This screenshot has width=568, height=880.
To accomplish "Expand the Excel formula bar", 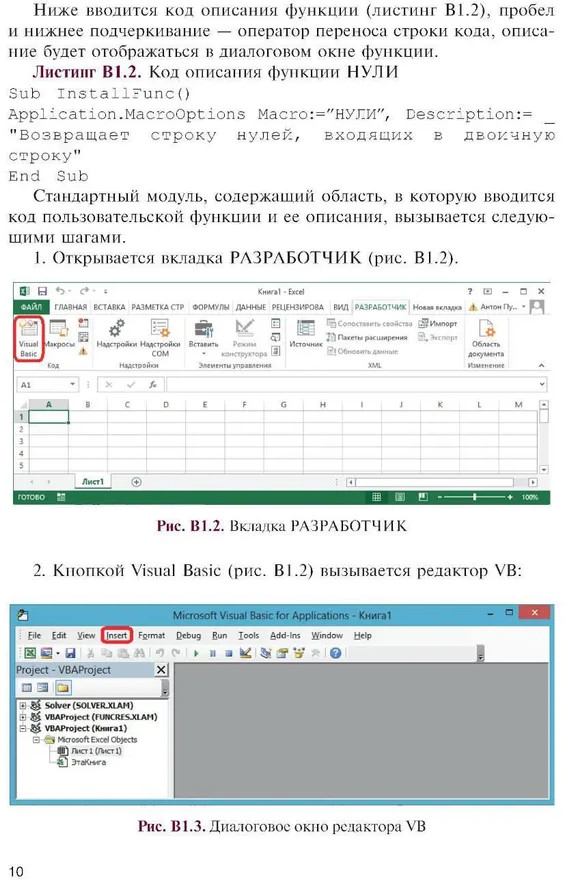I will pyautogui.click(x=542, y=384).
